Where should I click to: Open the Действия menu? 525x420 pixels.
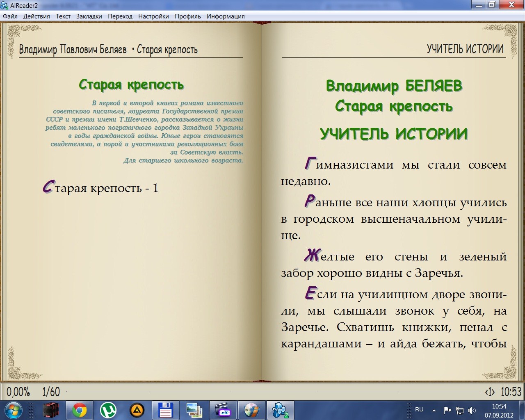click(x=37, y=16)
